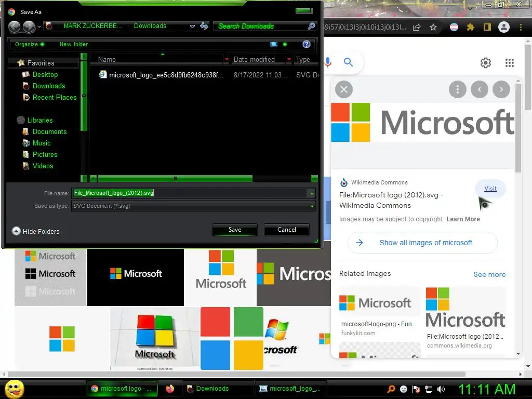
Task: Click the striped flag extension icon
Action: 454,27
